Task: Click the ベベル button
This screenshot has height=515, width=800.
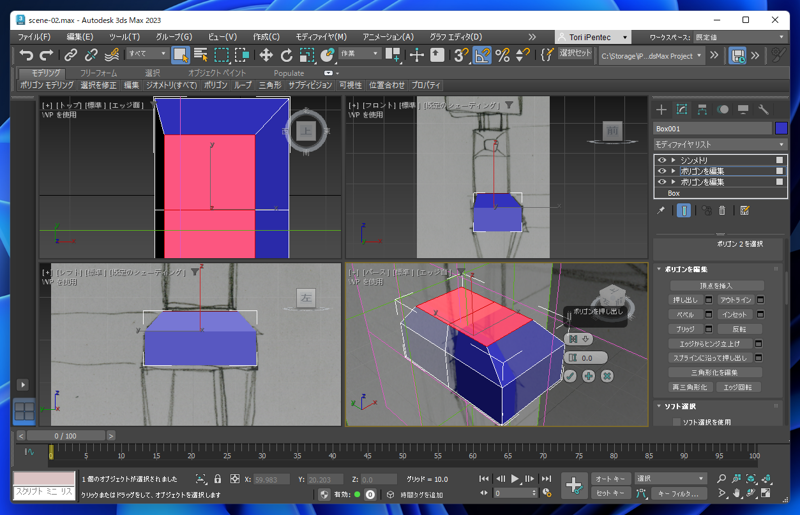Action: 685,314
